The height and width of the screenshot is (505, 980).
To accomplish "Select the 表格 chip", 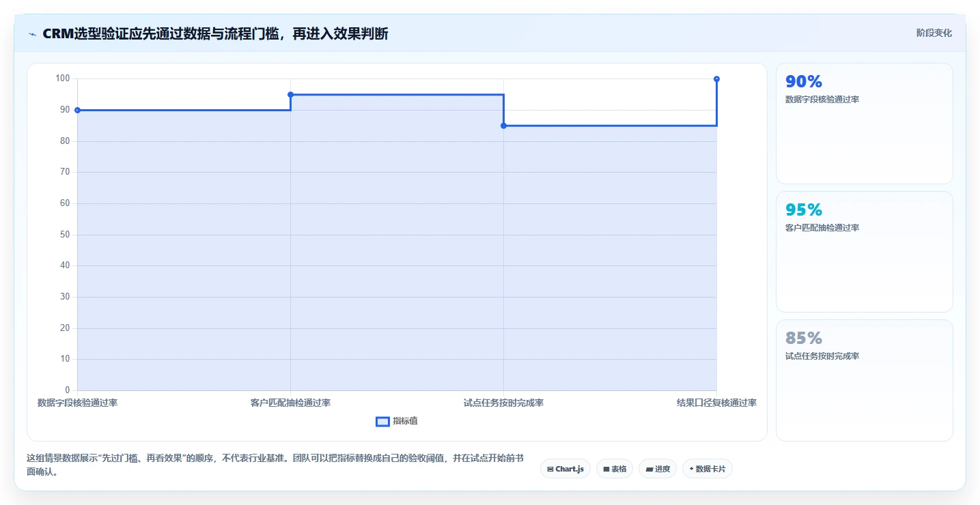I will (615, 469).
